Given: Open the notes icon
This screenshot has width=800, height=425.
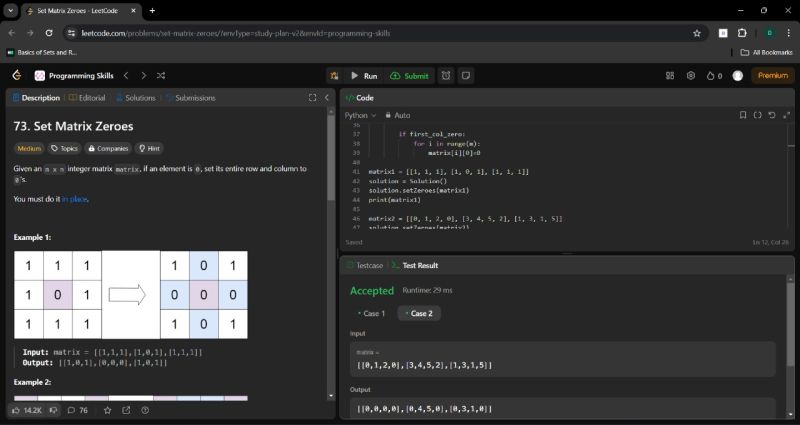Looking at the screenshot, I should [x=466, y=76].
